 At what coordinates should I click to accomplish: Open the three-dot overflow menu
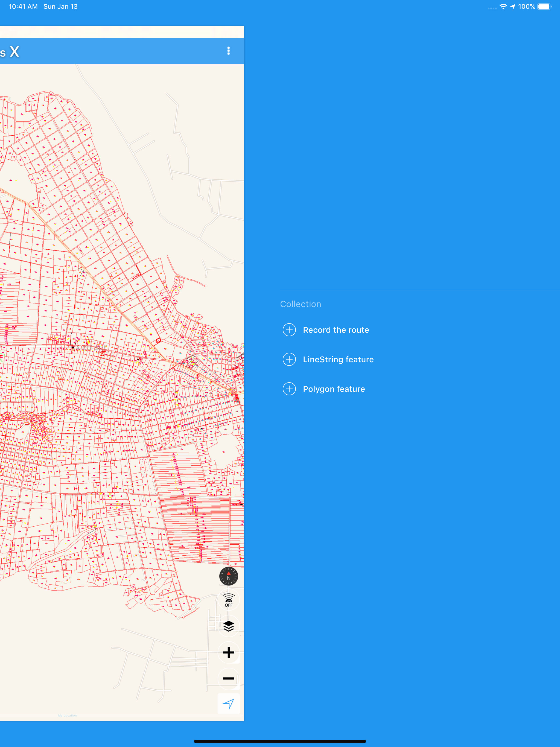(229, 51)
